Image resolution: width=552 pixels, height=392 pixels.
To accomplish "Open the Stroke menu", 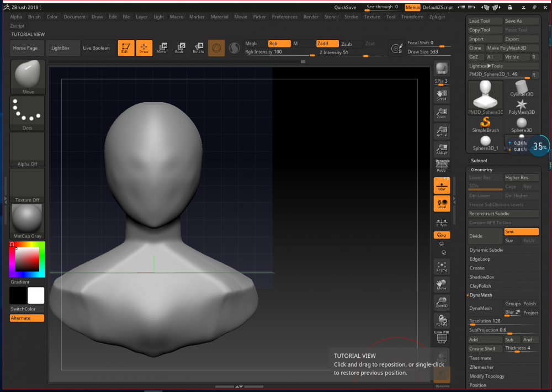I will (351, 17).
